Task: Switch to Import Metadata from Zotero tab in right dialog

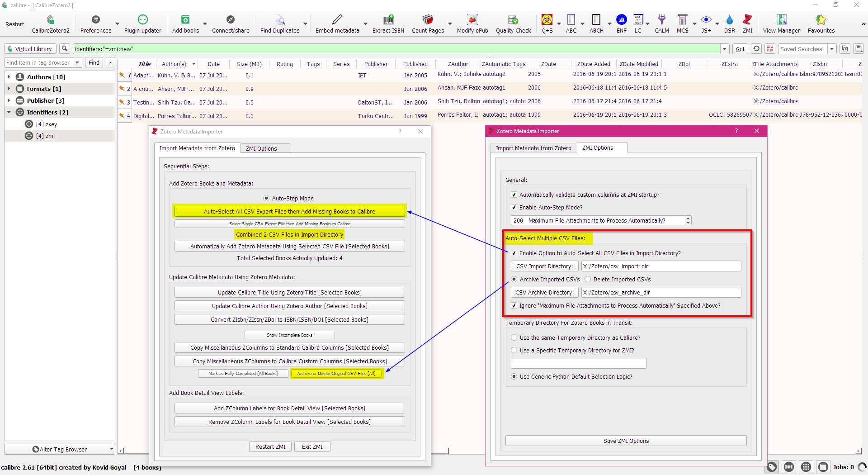Action: click(x=533, y=148)
